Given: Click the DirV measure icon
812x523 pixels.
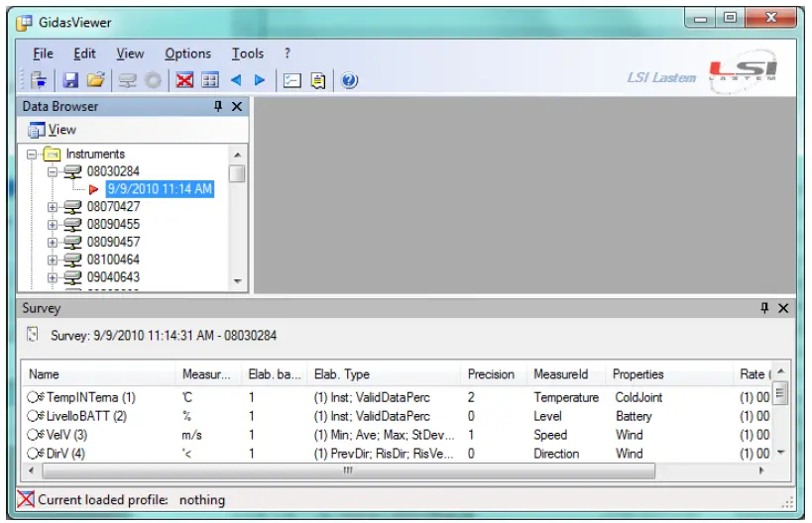Looking at the screenshot, I should point(36,453).
